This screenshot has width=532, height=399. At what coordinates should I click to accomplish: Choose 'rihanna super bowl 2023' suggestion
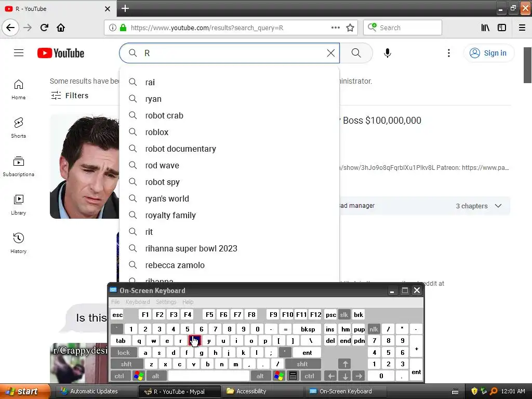[x=229, y=248]
